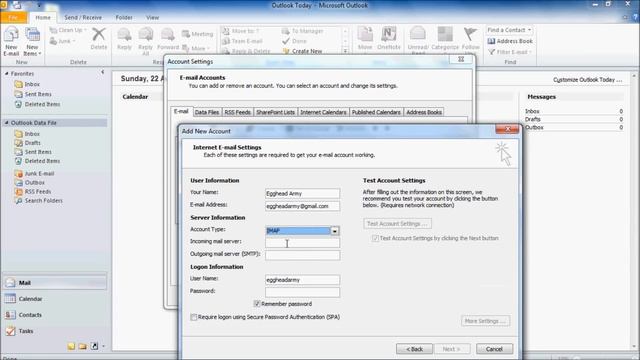Click the Next button in Add New Account

(x=451, y=349)
